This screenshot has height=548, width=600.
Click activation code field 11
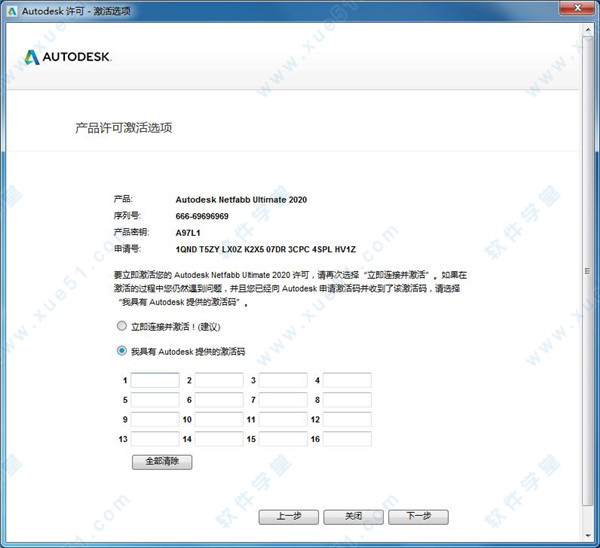tap(283, 419)
